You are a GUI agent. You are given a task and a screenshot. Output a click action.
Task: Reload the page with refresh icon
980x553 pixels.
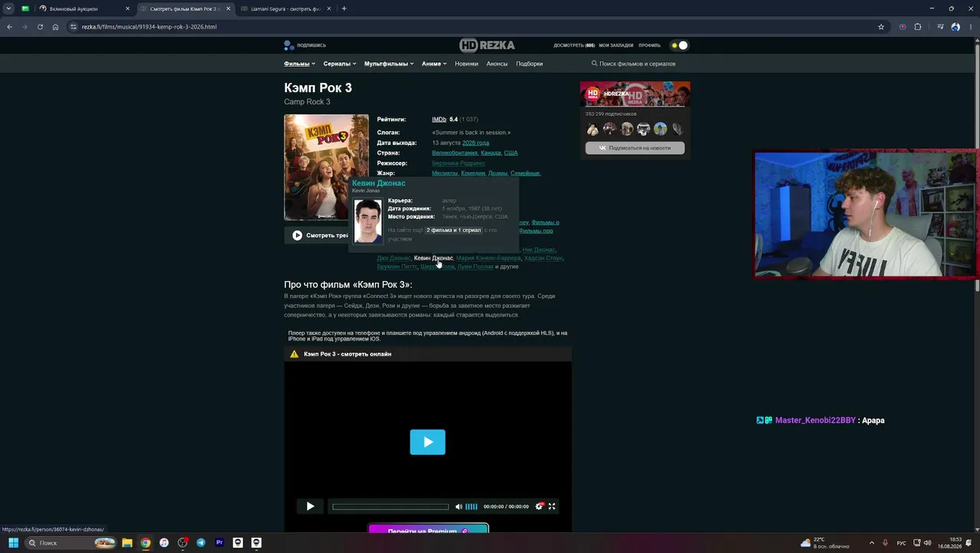pyautogui.click(x=40, y=27)
